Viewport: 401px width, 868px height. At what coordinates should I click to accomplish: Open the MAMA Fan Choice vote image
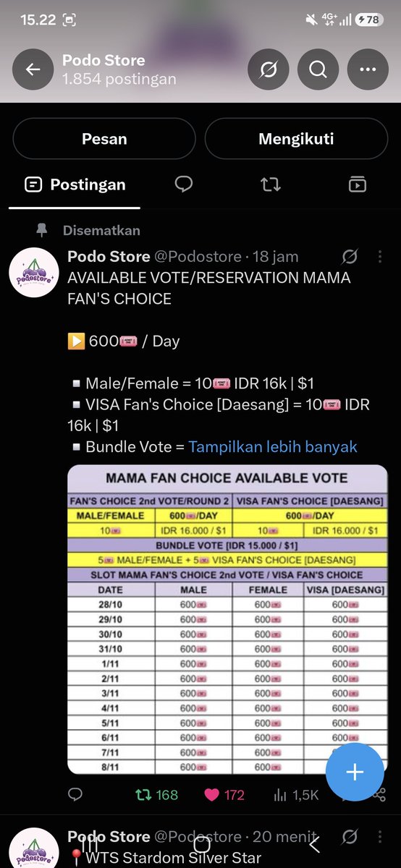click(227, 620)
